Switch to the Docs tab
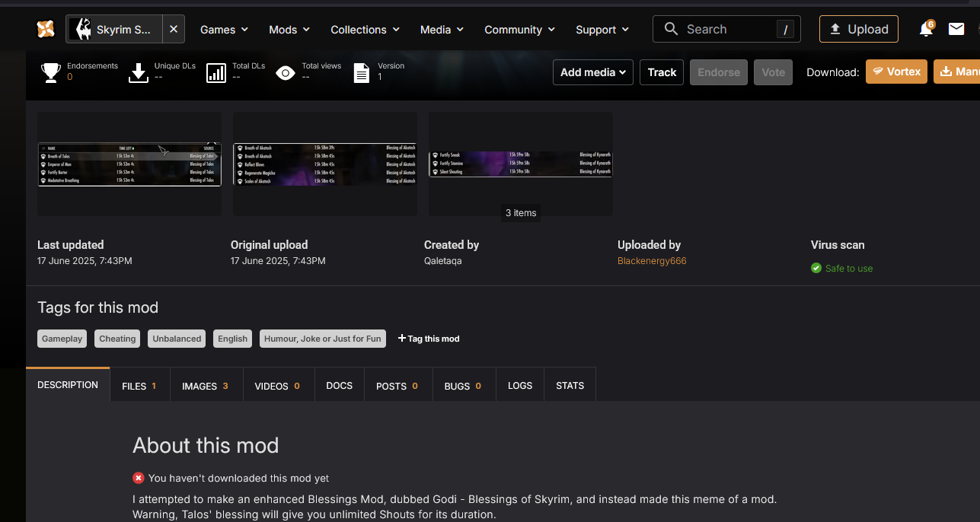The height and width of the screenshot is (522, 980). tap(339, 386)
